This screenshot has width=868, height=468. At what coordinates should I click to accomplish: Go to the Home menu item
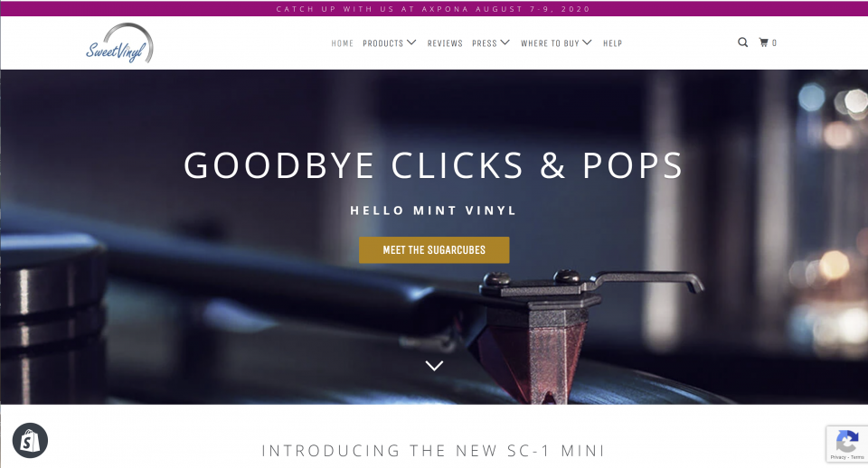[x=342, y=43]
